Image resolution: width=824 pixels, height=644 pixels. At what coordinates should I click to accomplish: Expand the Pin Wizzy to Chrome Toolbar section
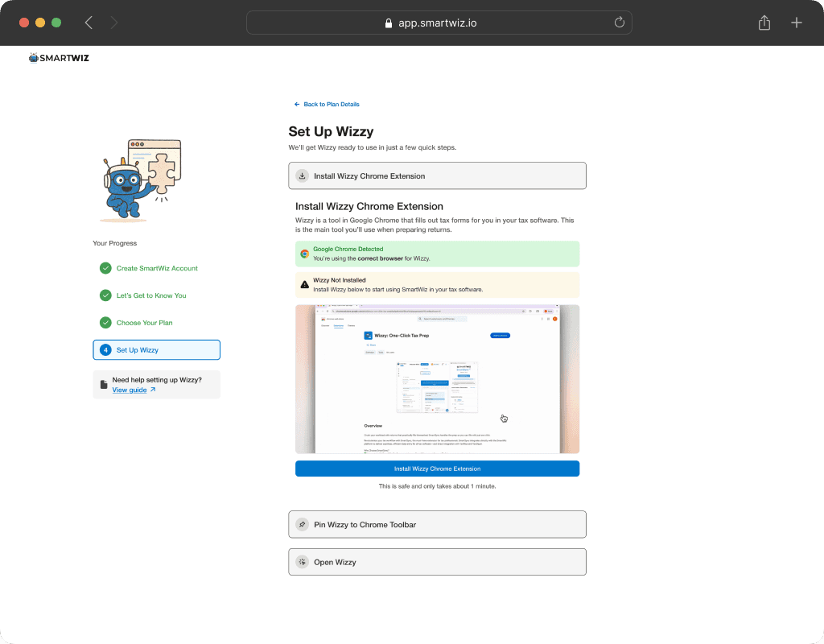(x=437, y=524)
